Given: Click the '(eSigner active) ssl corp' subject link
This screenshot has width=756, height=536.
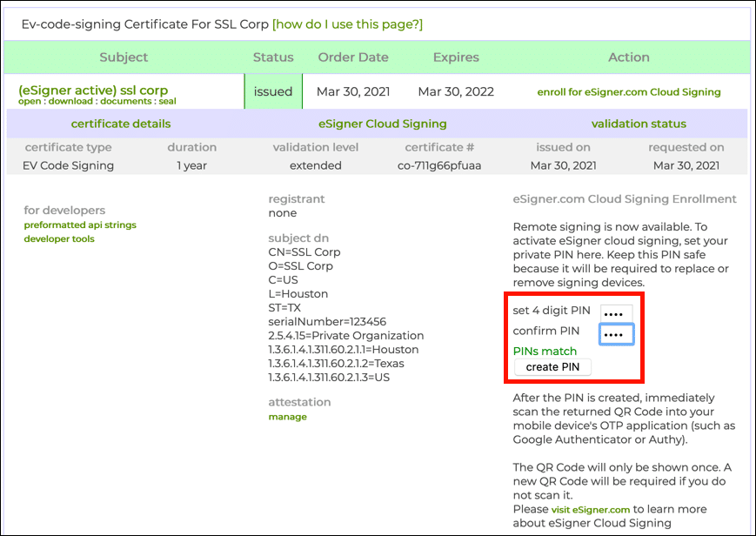Looking at the screenshot, I should tap(93, 90).
